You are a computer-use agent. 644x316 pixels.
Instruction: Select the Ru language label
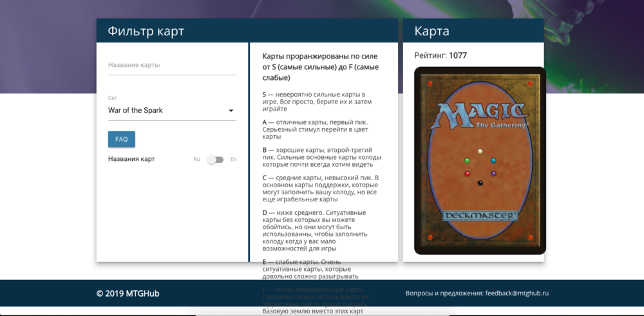point(196,159)
